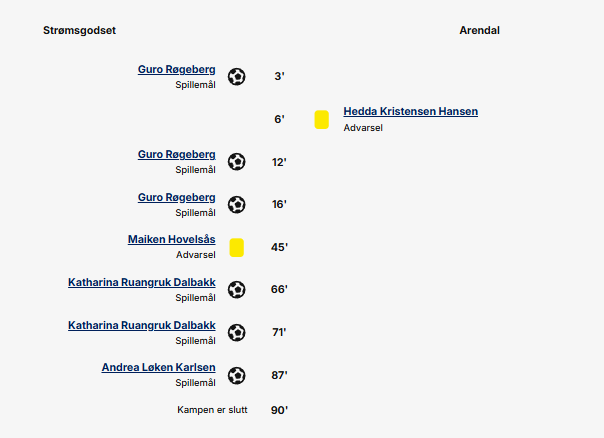The image size is (604, 438).
Task: Click the goal ball icon at 66'
Action: point(237,290)
